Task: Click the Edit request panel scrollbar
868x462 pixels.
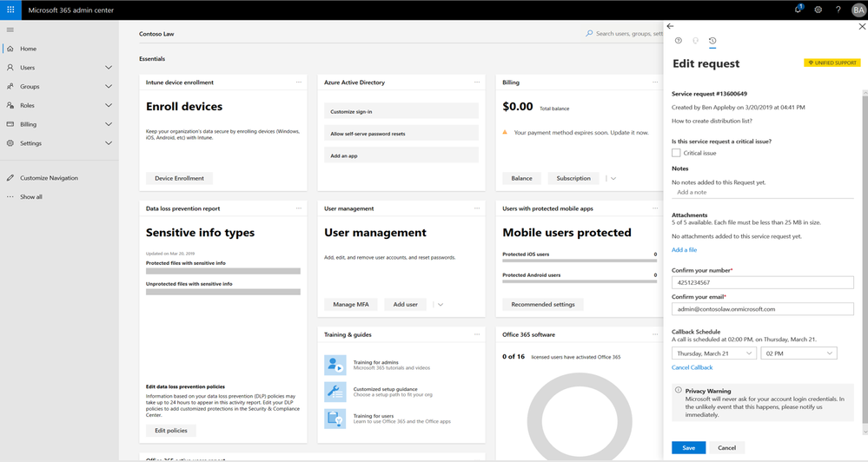Action: pos(865,260)
